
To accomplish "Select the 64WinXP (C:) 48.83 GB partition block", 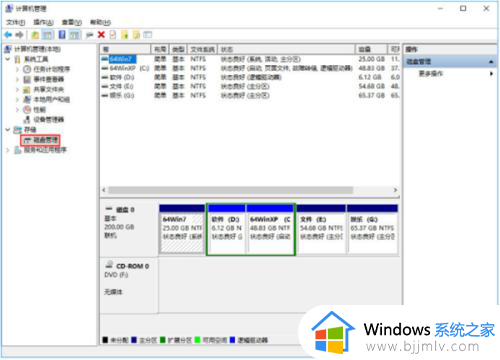I will pos(270,229).
